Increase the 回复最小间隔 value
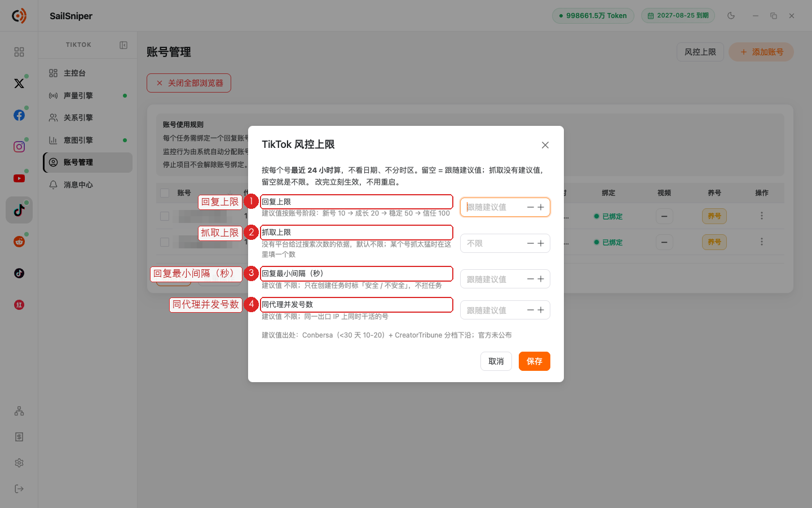The image size is (812, 508). (541, 279)
